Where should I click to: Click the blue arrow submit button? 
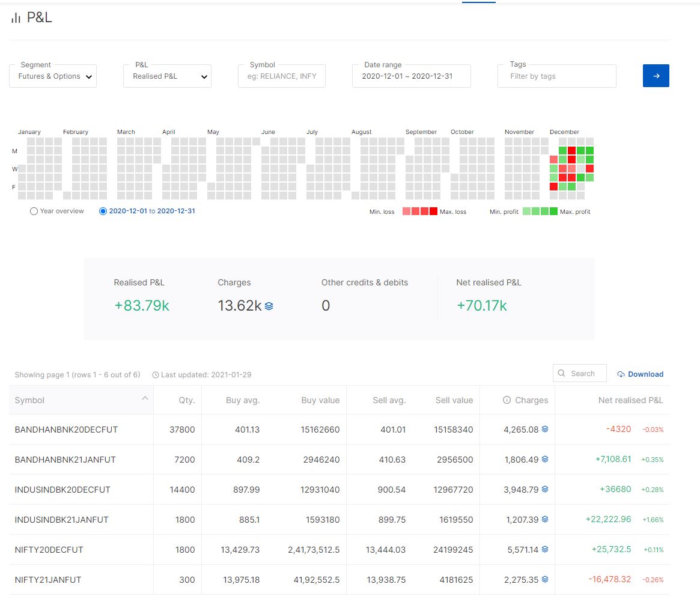656,76
